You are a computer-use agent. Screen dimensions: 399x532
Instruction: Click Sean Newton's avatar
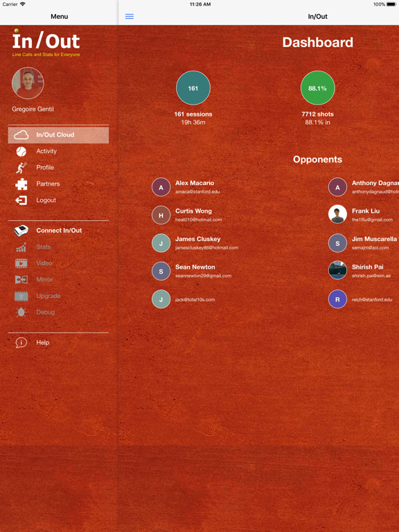tap(161, 271)
